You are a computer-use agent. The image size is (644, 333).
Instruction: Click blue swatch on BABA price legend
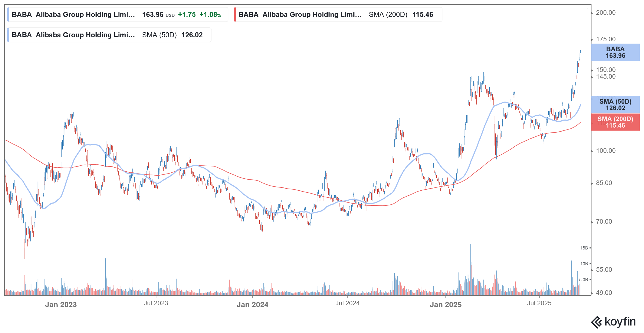8,15
